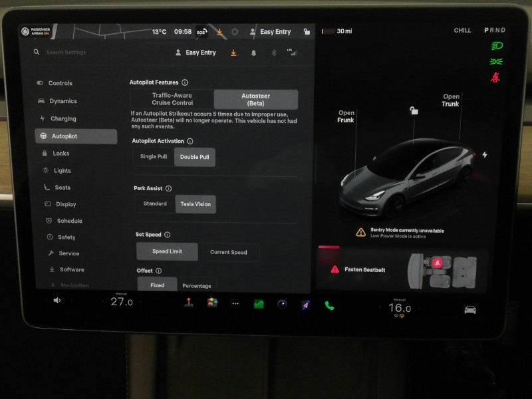This screenshot has width=532, height=399.
Task: Open the Dashcam camera viewer icon
Action: click(x=283, y=303)
